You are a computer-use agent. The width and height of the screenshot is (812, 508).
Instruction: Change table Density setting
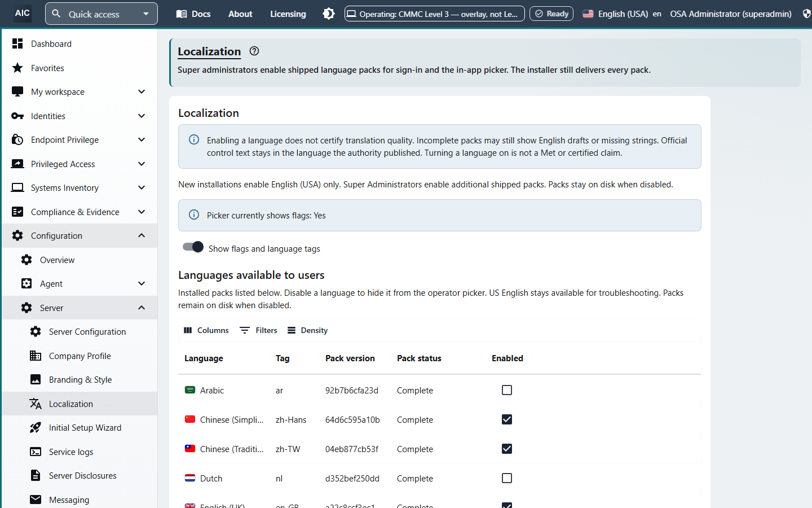[307, 330]
